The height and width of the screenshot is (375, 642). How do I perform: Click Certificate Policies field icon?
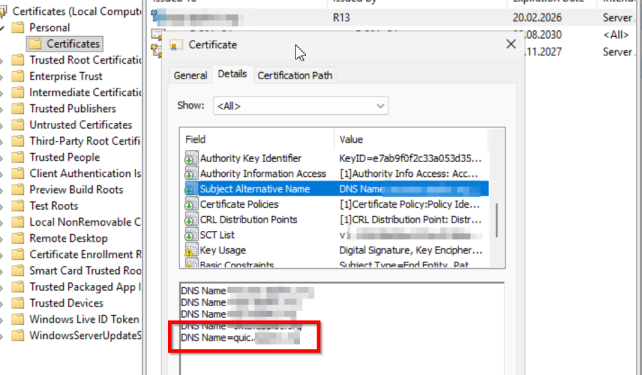(x=190, y=204)
